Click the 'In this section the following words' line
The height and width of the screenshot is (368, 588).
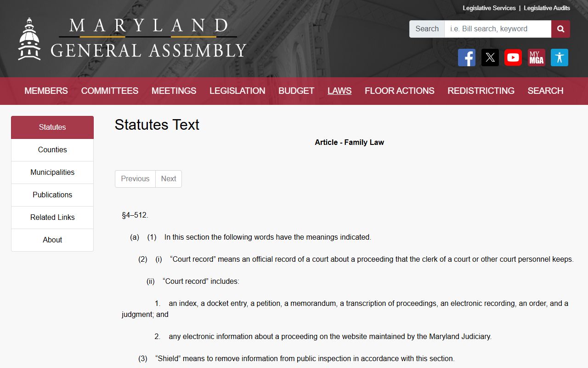point(268,237)
